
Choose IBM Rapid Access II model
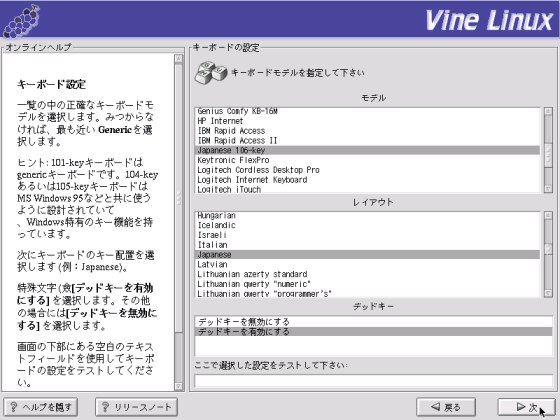tap(367, 141)
